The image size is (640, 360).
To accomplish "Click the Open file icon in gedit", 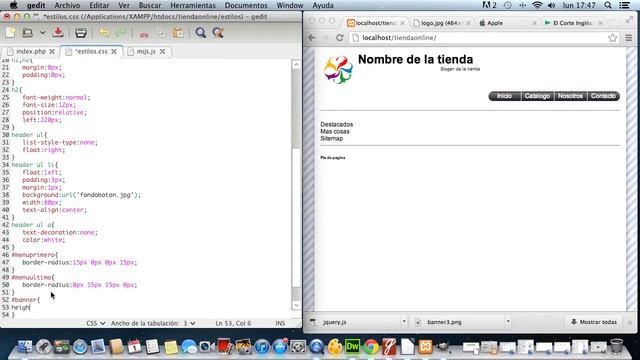I will (x=27, y=33).
